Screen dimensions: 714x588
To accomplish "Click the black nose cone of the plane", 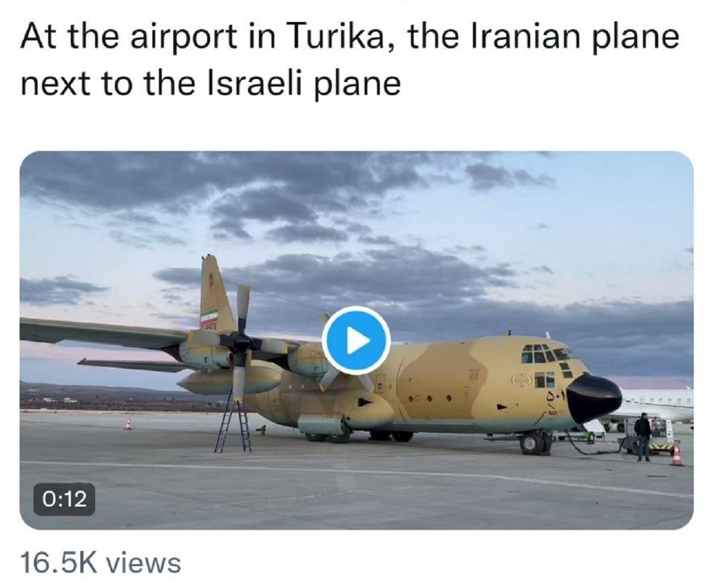I will tap(593, 397).
